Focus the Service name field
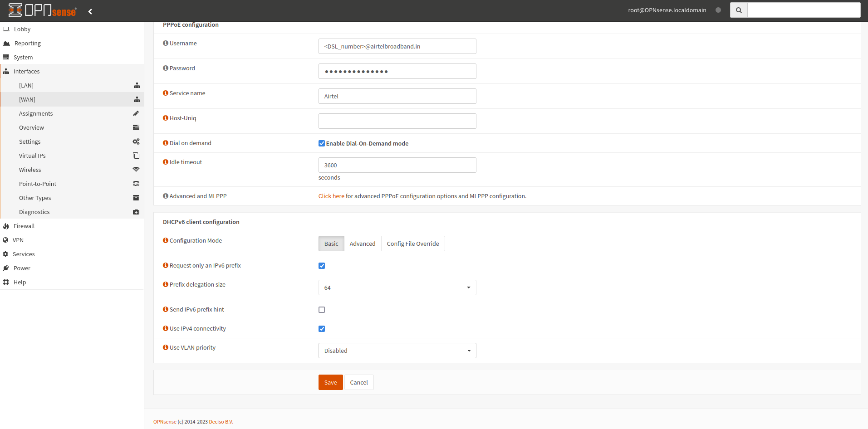 [x=397, y=96]
